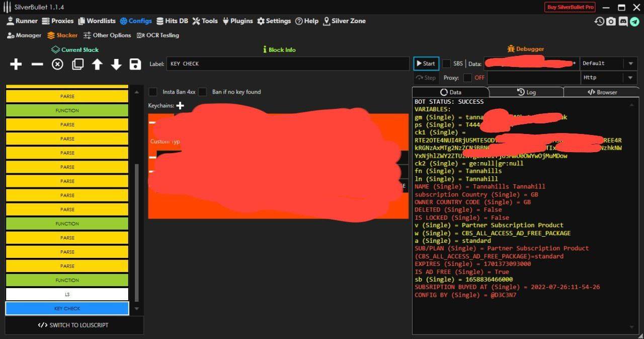Select the LS block in stack

click(67, 294)
